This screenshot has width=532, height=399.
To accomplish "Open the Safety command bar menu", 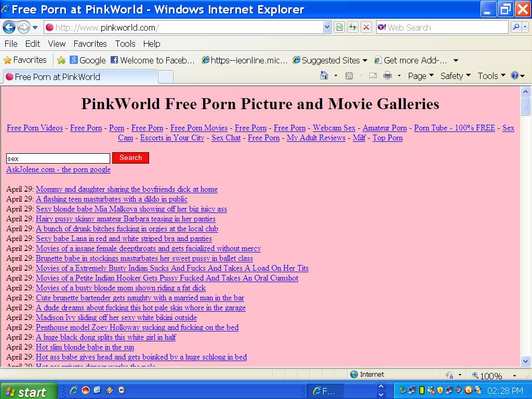I will pyautogui.click(x=455, y=76).
